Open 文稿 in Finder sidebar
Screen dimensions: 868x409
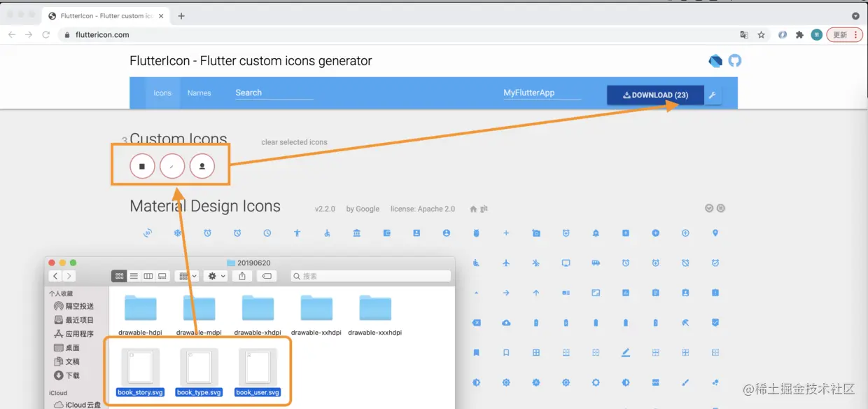pyautogui.click(x=67, y=362)
